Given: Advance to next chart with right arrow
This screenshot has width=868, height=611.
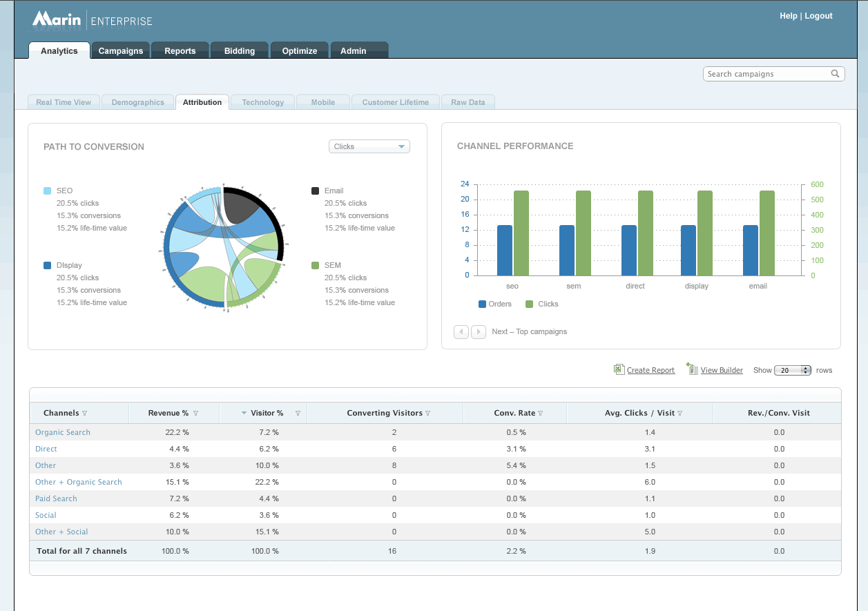Looking at the screenshot, I should point(479,332).
